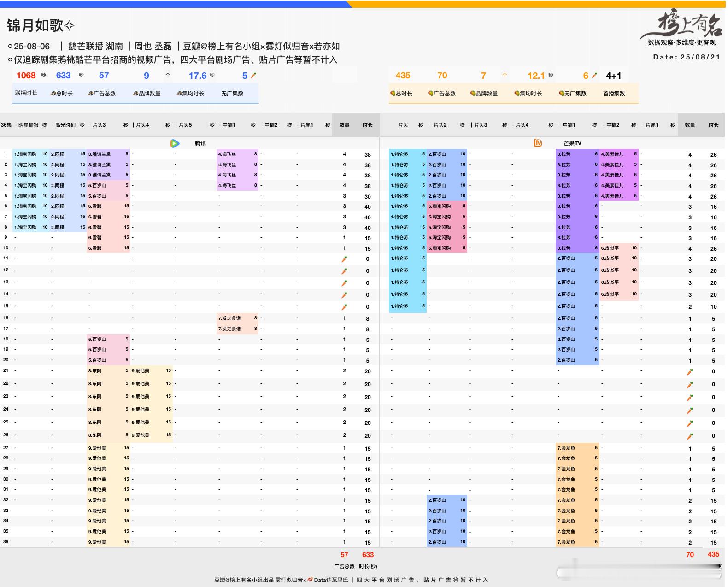The image size is (728, 587).
Task: Click mango icon beside Mango 品牌数量 label
Action: coord(473,93)
